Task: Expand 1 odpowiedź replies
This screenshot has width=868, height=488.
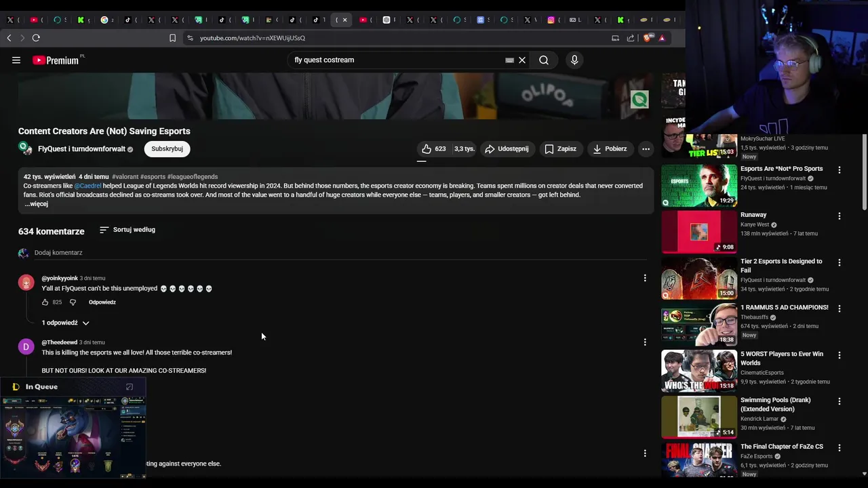Action: (x=65, y=323)
